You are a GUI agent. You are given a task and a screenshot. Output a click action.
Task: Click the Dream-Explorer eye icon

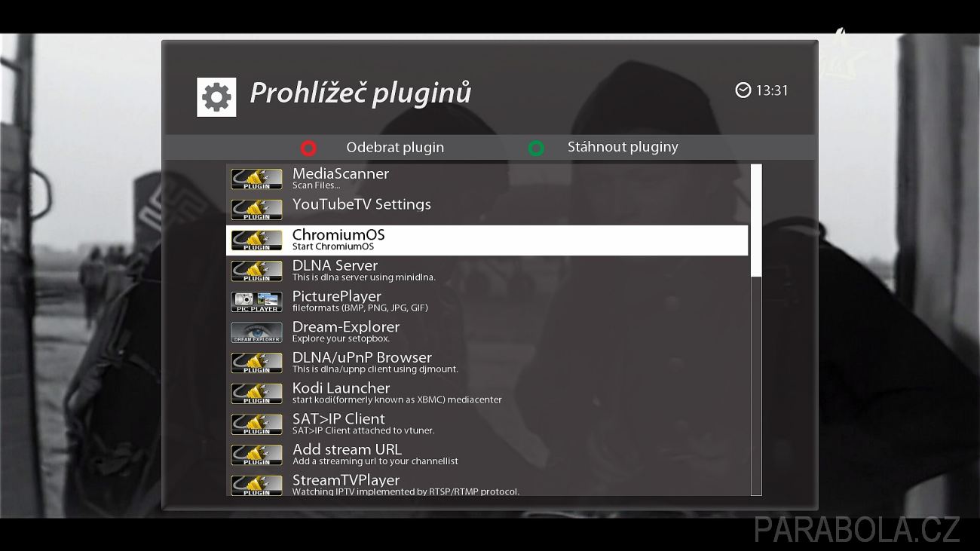point(256,332)
